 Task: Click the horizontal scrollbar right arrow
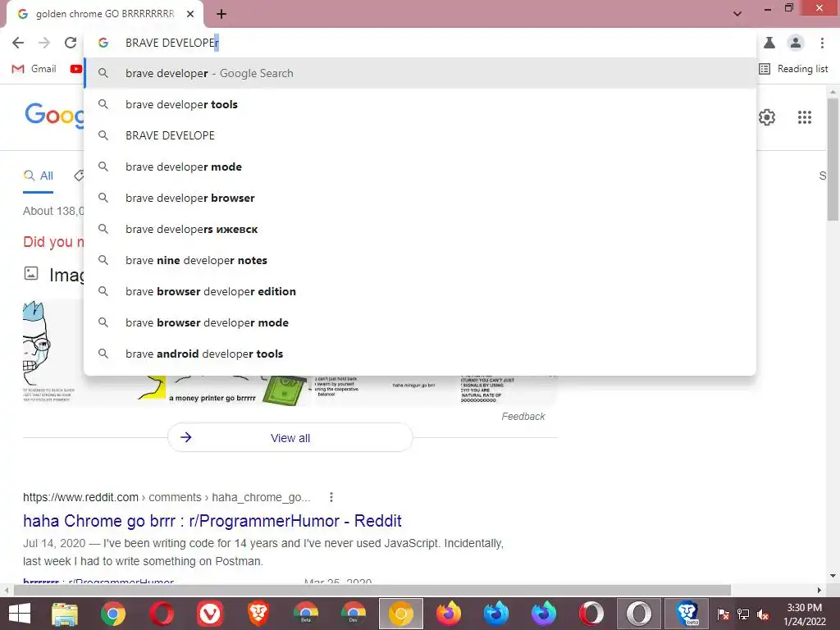[819, 590]
